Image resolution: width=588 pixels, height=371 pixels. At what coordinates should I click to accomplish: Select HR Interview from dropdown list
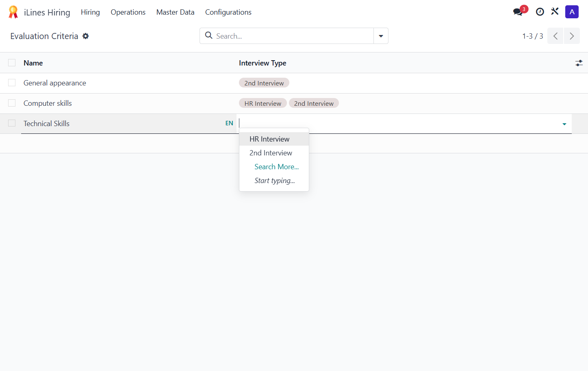tap(274, 139)
